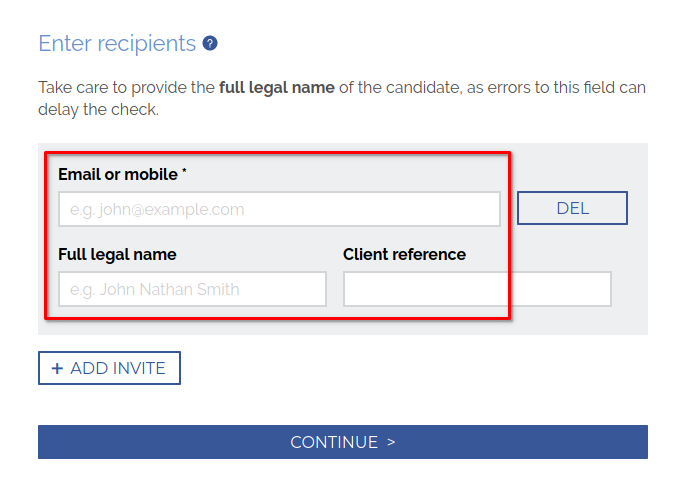Click the "Full legal name" field label
Viewport: 688px width, 492px height.
(117, 254)
